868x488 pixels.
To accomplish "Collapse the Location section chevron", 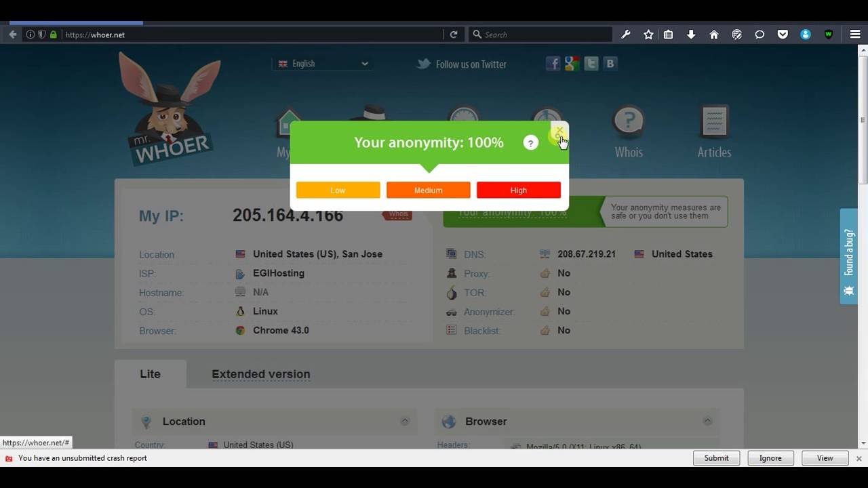I will [x=405, y=422].
